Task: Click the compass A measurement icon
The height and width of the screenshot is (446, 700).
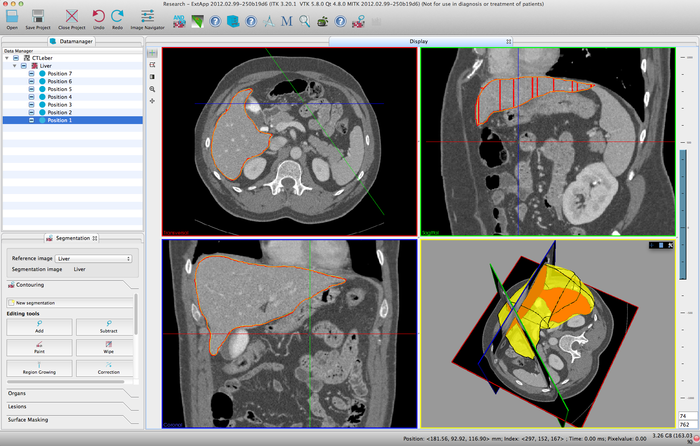Action: [x=269, y=21]
